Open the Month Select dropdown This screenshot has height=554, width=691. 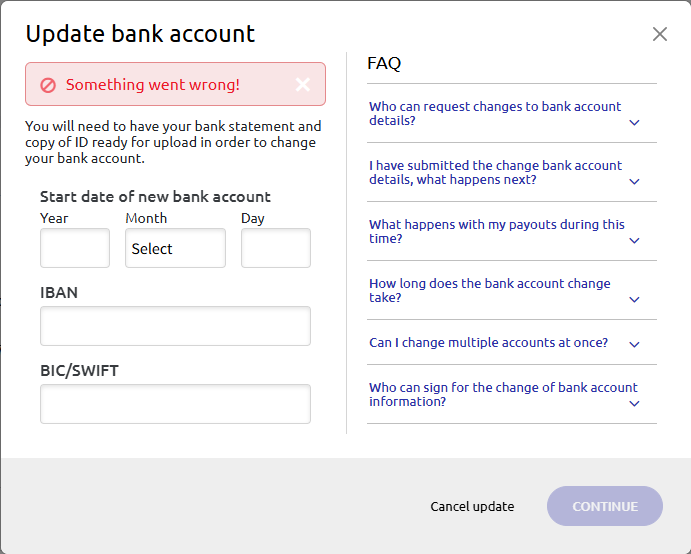coord(175,248)
